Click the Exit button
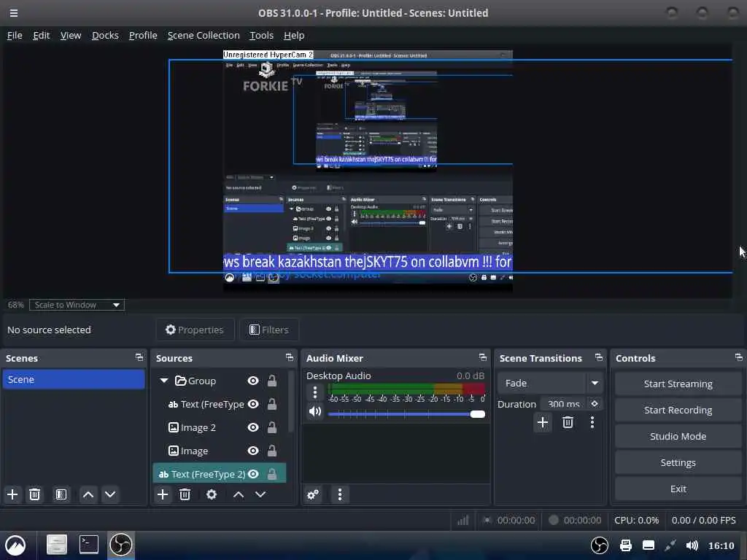Image resolution: width=747 pixels, height=560 pixels. [678, 489]
